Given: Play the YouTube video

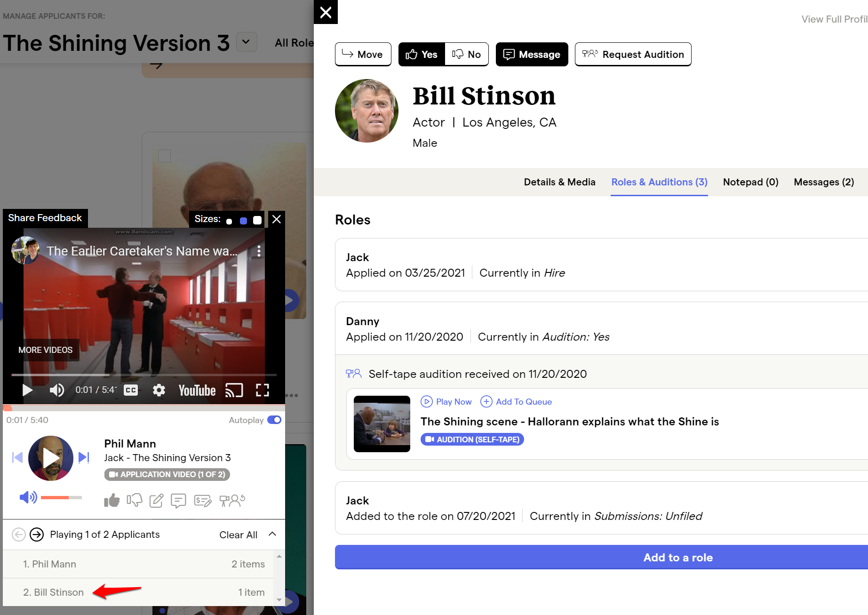Looking at the screenshot, I should 27,390.
